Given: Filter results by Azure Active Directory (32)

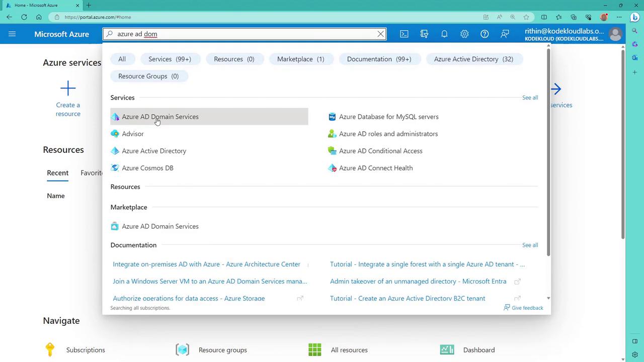Looking at the screenshot, I should click(473, 59).
